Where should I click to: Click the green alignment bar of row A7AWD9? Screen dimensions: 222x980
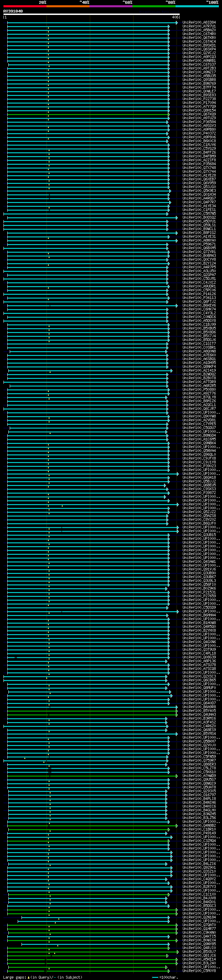coord(92,776)
